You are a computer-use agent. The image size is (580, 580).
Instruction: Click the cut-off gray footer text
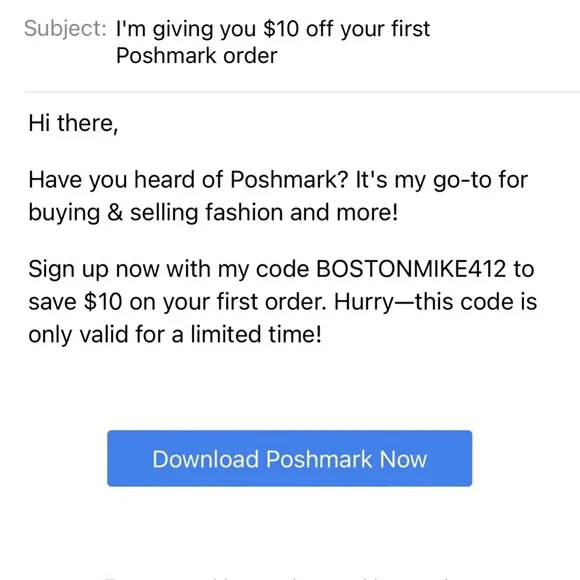[x=277, y=577]
